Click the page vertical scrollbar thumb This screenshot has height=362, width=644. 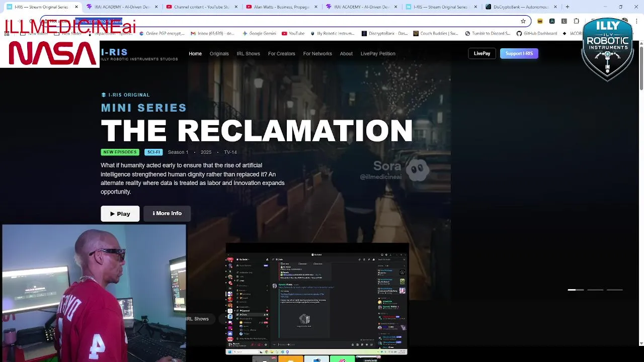[x=641, y=68]
